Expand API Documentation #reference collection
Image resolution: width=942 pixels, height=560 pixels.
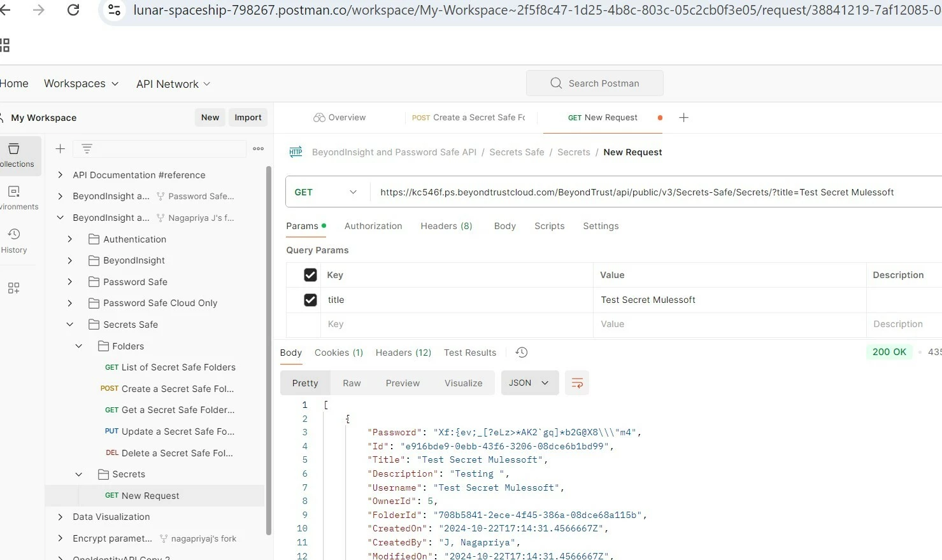60,175
